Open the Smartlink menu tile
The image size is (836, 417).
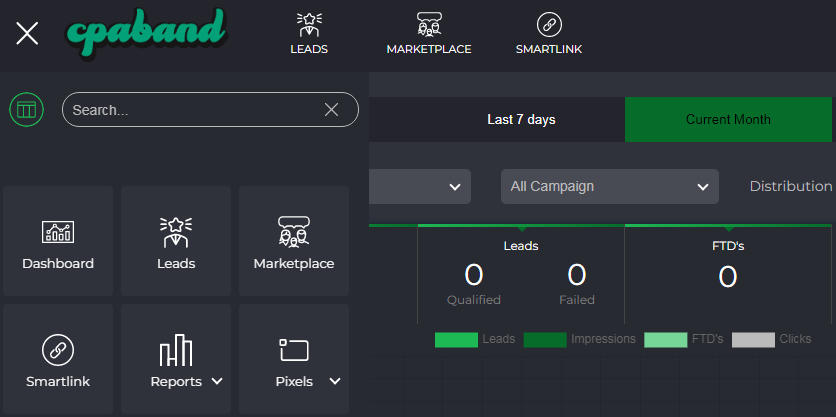click(x=58, y=359)
